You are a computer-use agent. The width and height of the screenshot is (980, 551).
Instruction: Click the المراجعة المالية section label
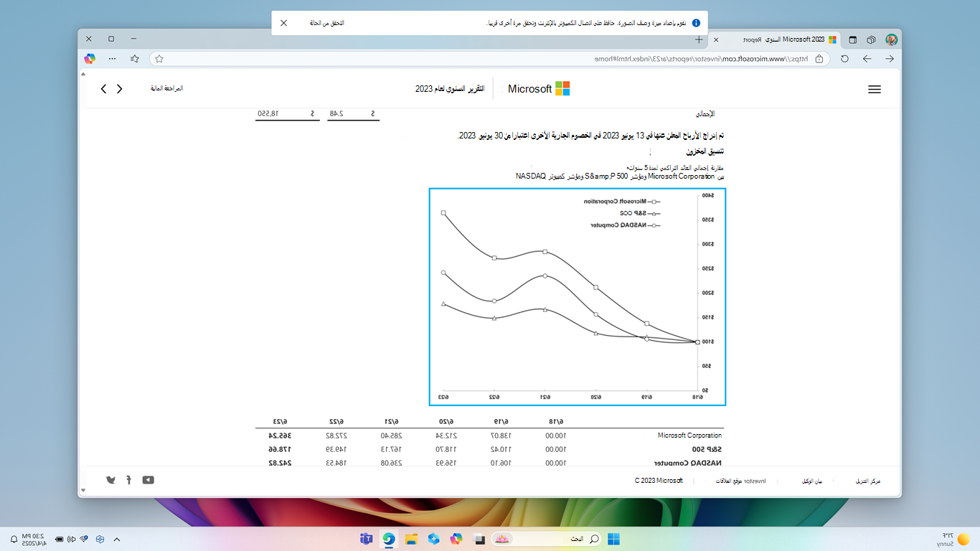(166, 88)
